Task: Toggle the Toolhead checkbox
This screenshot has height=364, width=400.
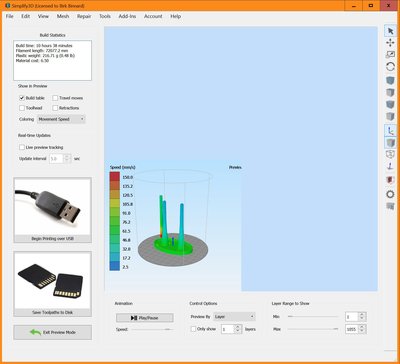Action: 22,108
